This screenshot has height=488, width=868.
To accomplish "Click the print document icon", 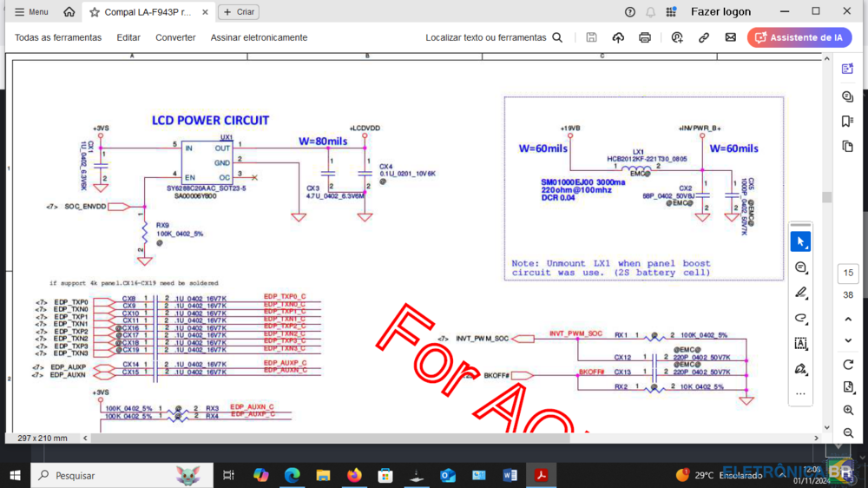I will click(x=645, y=37).
